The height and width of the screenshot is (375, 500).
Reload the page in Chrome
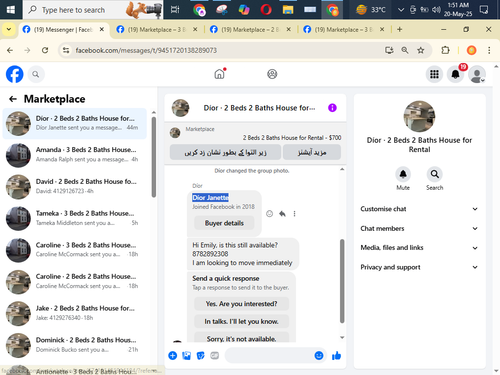[x=45, y=50]
